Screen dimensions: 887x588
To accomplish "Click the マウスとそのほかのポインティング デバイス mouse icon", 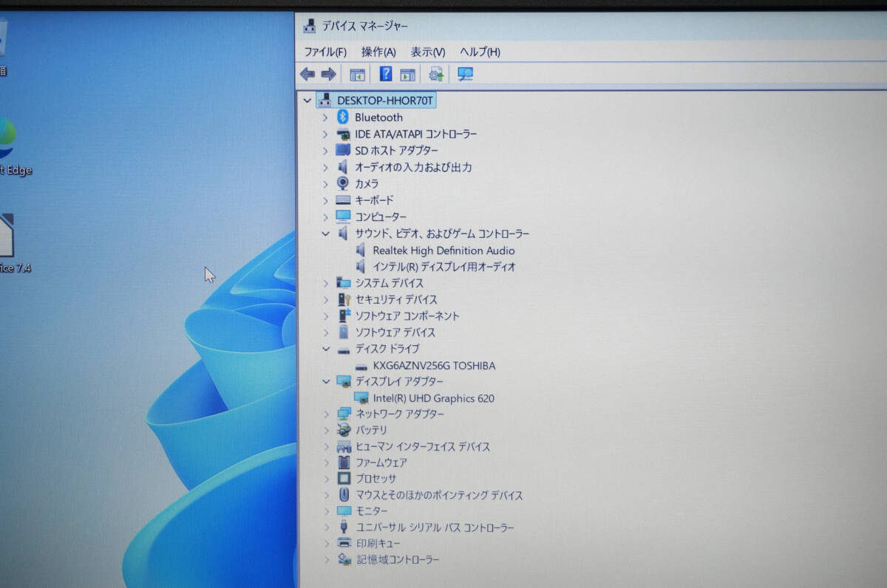I will [x=344, y=495].
